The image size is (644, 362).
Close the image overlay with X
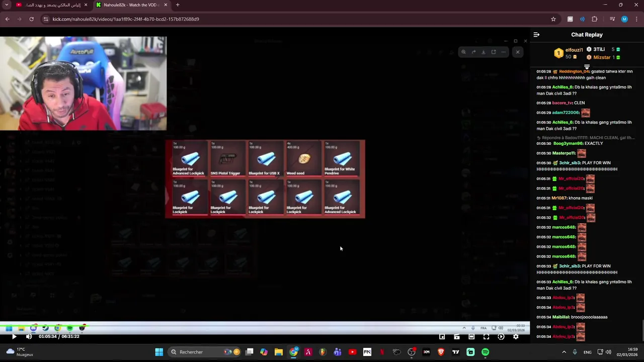(x=518, y=52)
